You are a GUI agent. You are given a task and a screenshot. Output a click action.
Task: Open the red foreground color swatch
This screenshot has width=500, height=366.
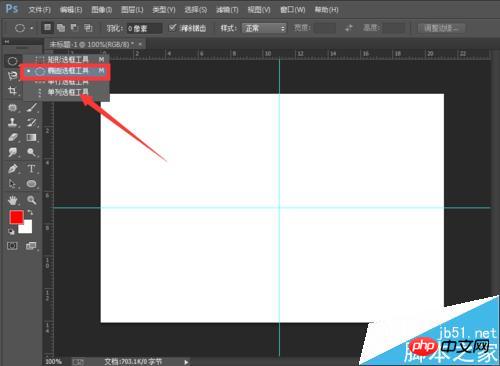tap(16, 217)
